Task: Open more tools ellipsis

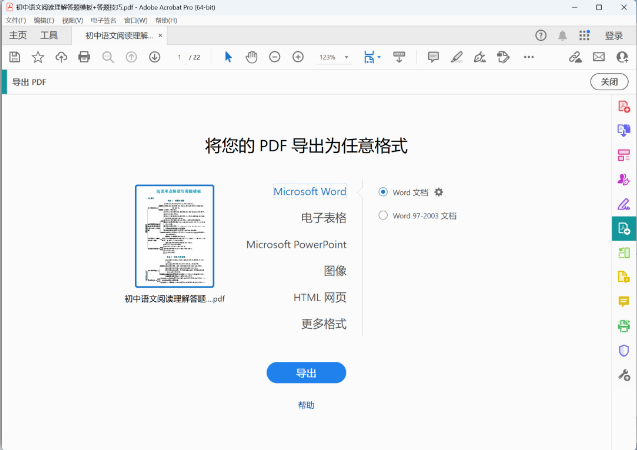Action: (529, 57)
